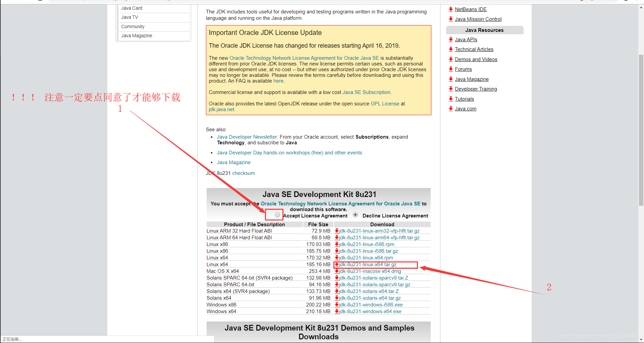
Task: Open the JDK 8u231 checksum link
Action: click(244, 173)
